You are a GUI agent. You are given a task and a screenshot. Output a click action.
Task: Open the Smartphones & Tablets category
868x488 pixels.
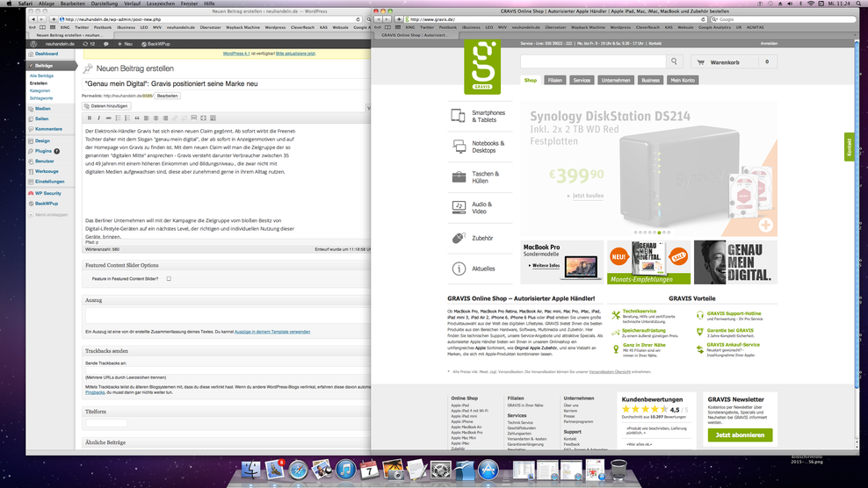(480, 116)
